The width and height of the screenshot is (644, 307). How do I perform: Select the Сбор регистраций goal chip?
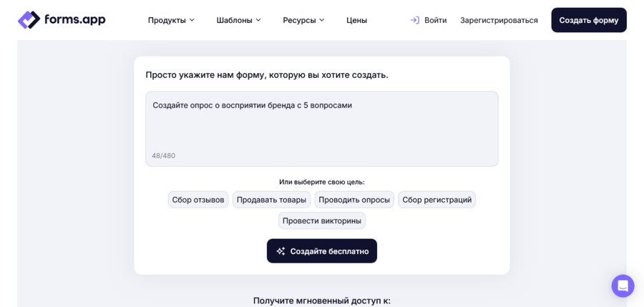437,200
